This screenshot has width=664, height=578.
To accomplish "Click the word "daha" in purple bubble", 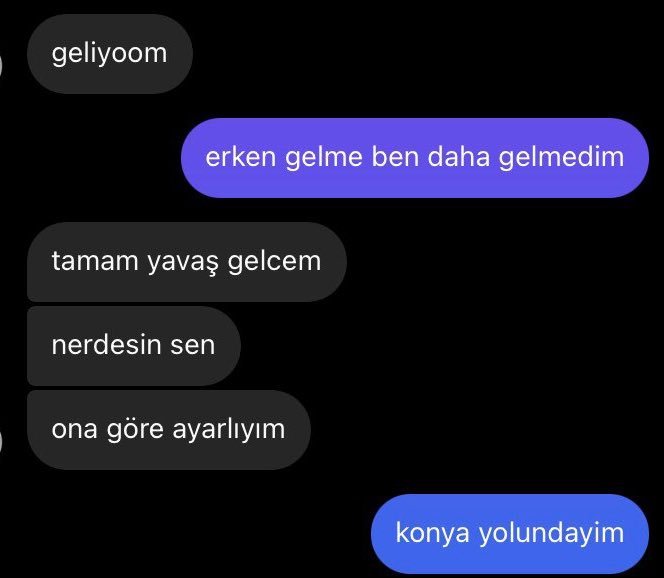I will (x=458, y=157).
